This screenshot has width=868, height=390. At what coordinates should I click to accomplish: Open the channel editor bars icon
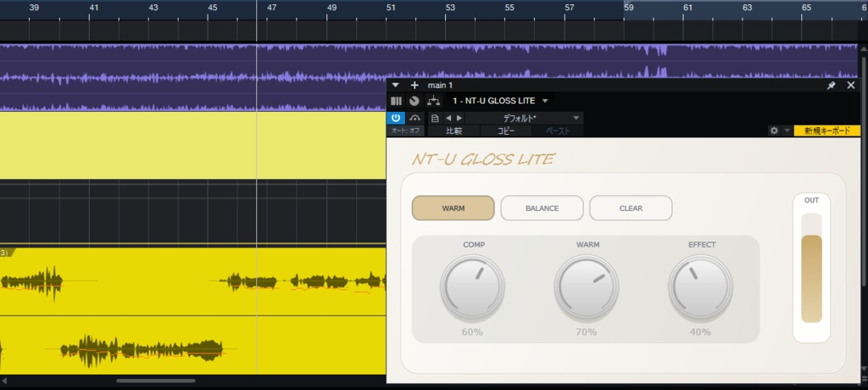coord(396,101)
